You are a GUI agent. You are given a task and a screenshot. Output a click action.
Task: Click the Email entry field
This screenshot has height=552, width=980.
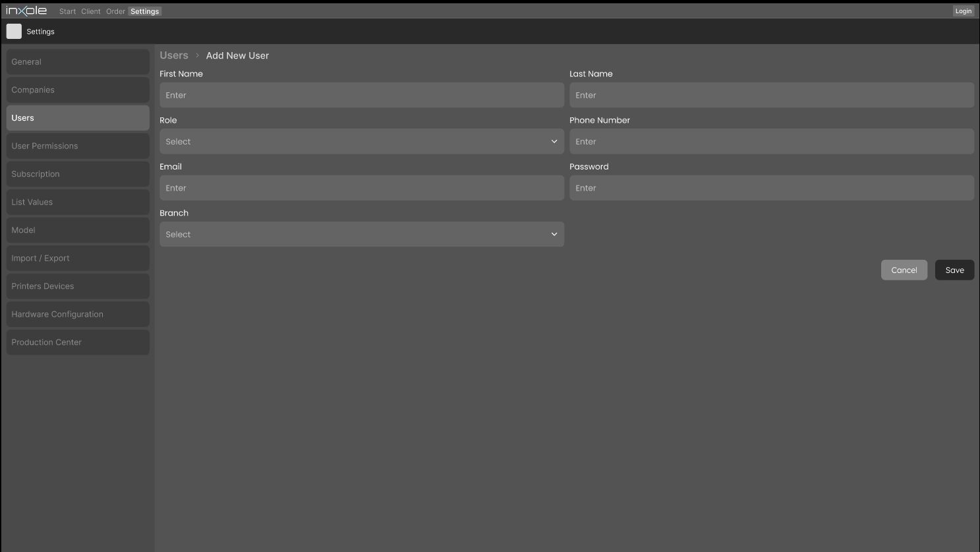coord(361,189)
